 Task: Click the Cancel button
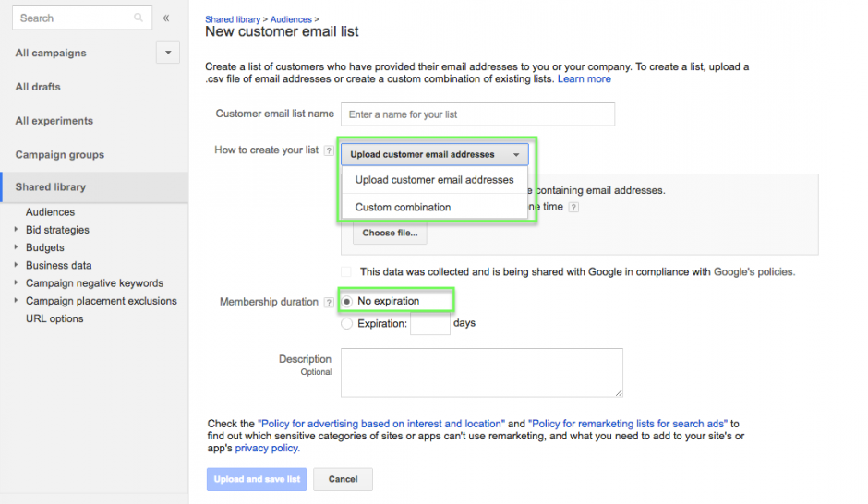click(343, 479)
